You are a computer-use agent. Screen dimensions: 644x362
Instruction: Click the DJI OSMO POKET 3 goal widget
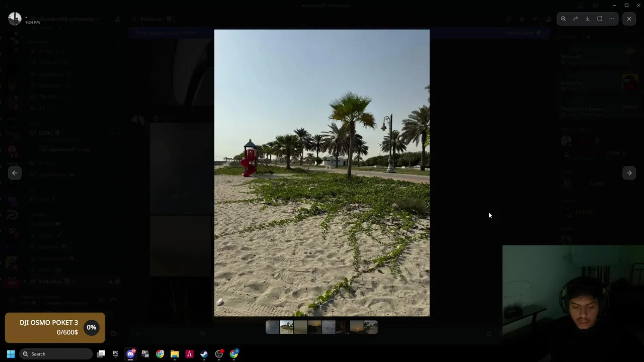pyautogui.click(x=55, y=327)
